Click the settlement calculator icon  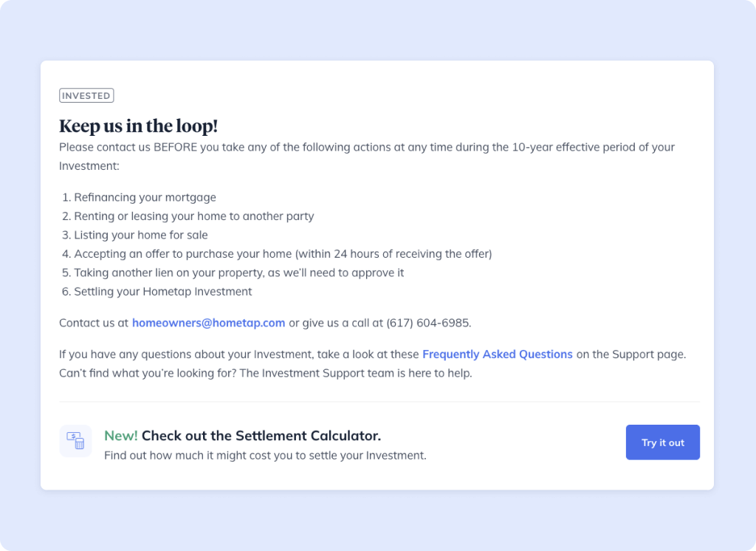tap(75, 441)
